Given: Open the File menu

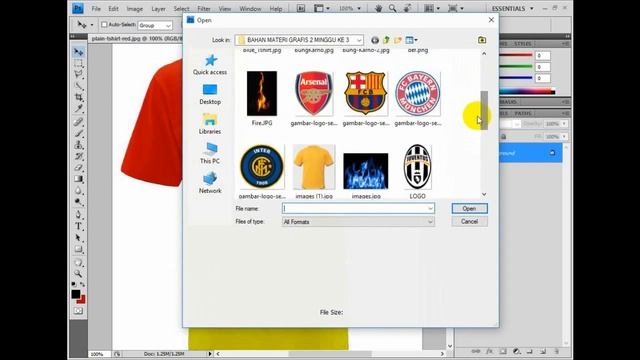Looking at the screenshot, I should [x=96, y=9].
